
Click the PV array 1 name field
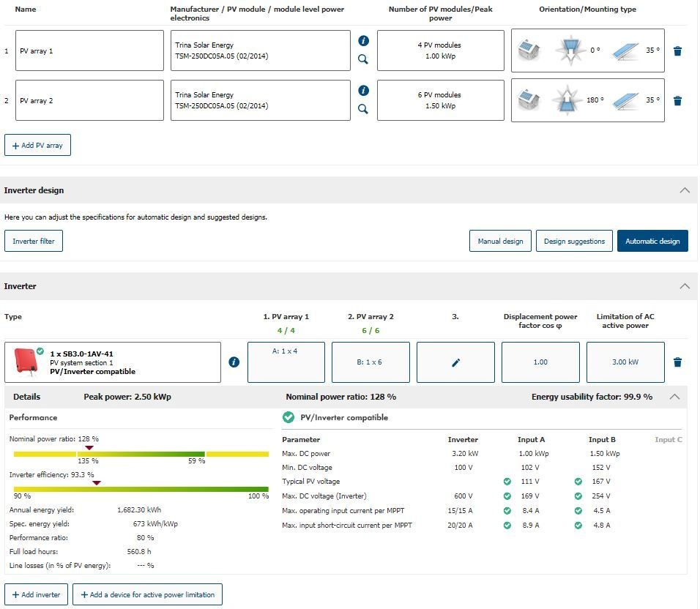[89, 51]
